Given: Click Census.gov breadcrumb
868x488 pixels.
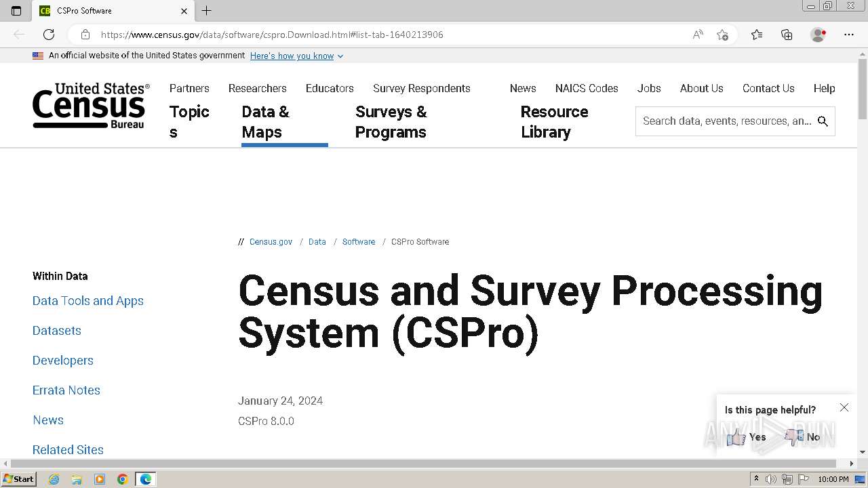Looking at the screenshot, I should 271,242.
